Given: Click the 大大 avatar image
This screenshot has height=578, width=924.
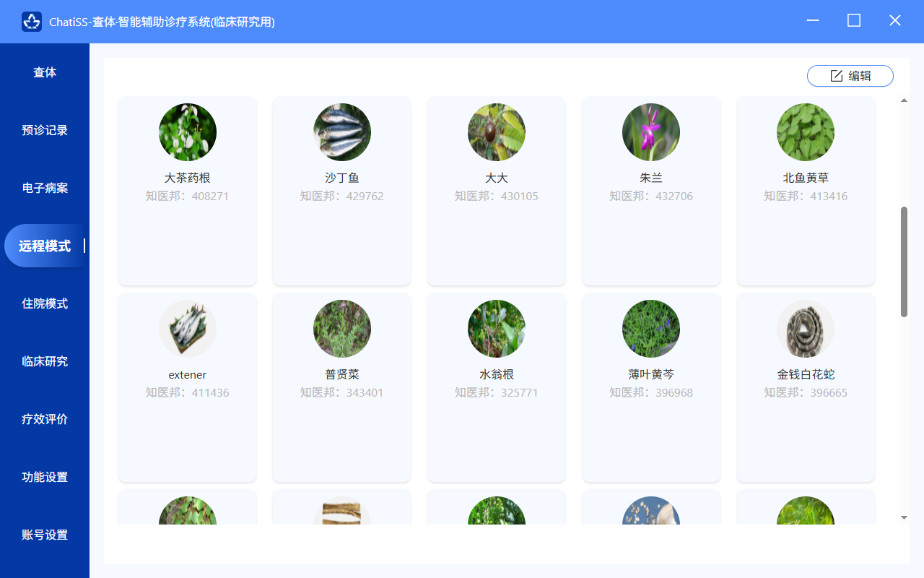Looking at the screenshot, I should (497, 132).
